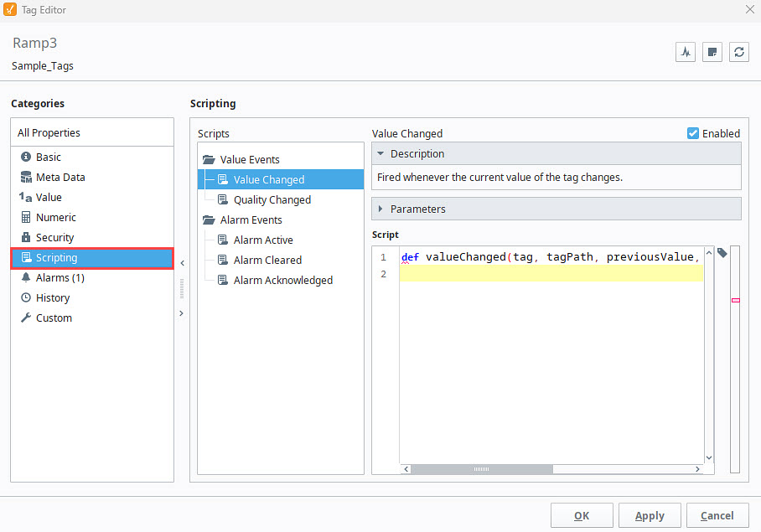Click the documentation note icon button
The height and width of the screenshot is (532, 761).
(712, 52)
